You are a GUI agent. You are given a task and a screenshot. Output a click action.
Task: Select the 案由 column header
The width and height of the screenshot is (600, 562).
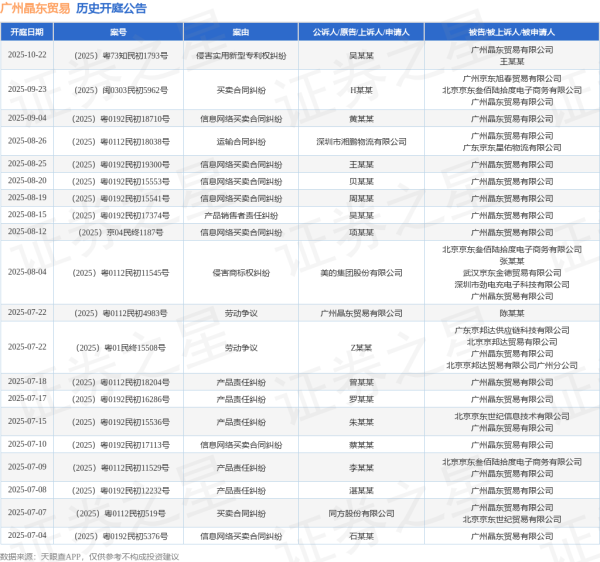241,31
